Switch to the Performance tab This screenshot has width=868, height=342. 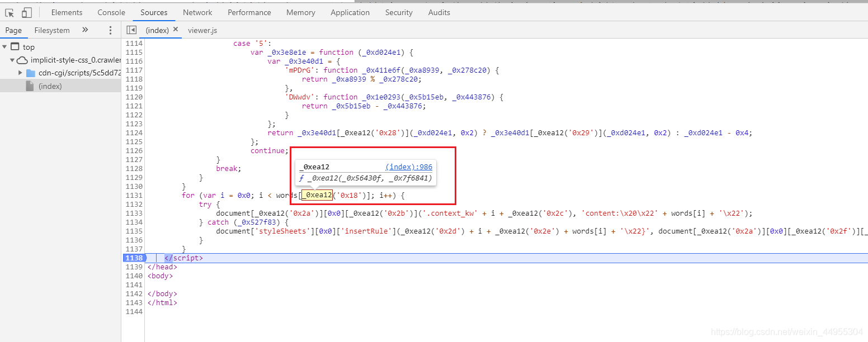coord(249,12)
